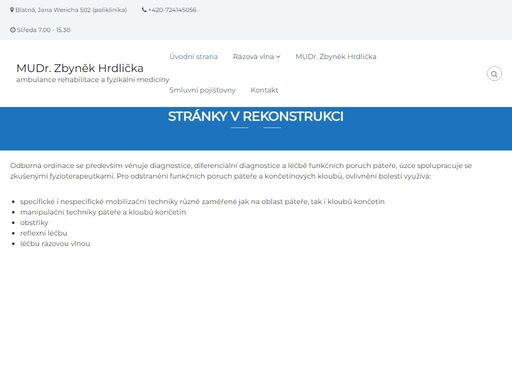Open the Smluvní pojišťovny page
This screenshot has width=512, height=384.
point(202,90)
